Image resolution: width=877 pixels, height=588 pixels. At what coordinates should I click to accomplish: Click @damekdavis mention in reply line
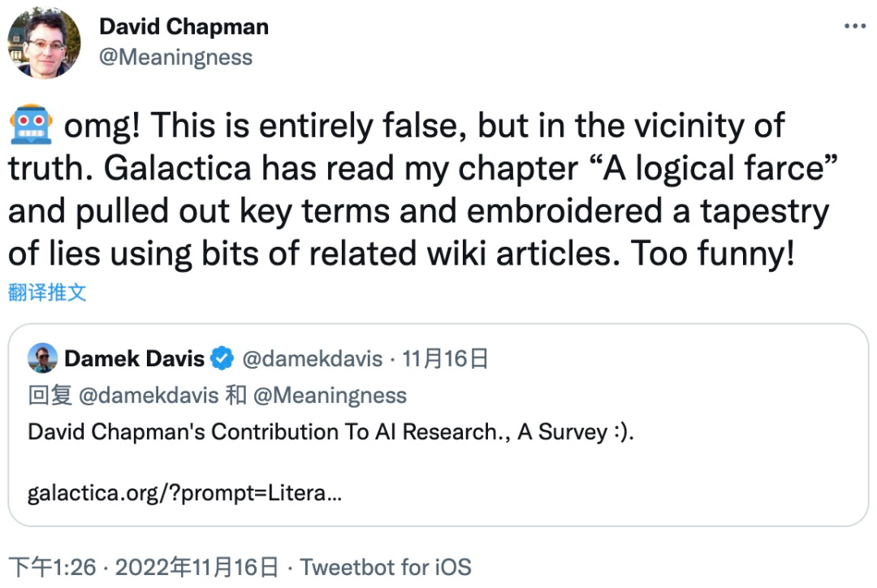149,396
